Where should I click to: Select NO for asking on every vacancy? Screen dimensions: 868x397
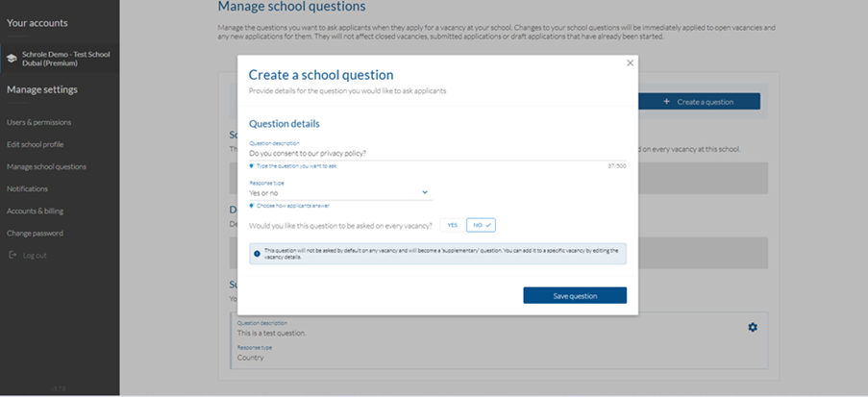481,225
